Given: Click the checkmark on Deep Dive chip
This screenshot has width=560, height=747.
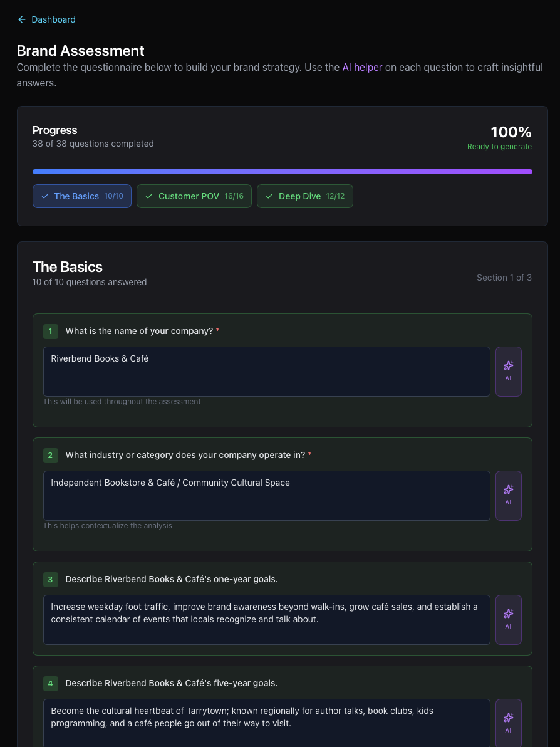Looking at the screenshot, I should [269, 196].
